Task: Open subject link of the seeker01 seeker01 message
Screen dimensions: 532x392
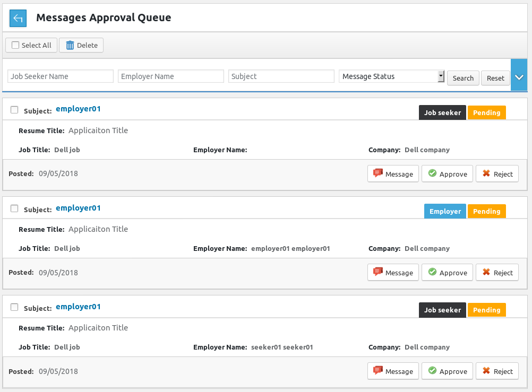Action: tap(78, 307)
